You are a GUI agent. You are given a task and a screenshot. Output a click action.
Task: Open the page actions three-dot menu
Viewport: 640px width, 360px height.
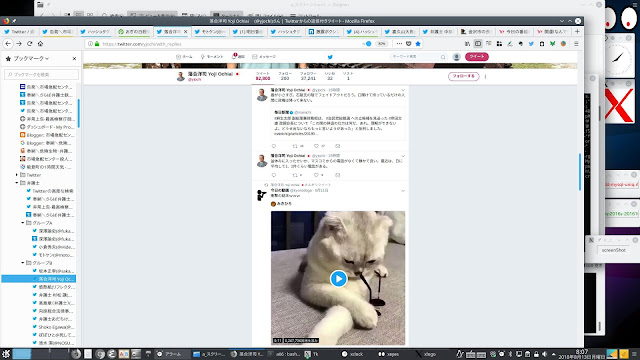click(x=399, y=44)
